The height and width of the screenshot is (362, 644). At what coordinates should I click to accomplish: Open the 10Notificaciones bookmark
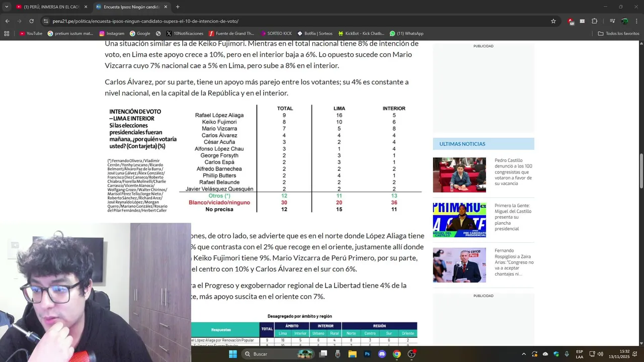click(x=185, y=34)
